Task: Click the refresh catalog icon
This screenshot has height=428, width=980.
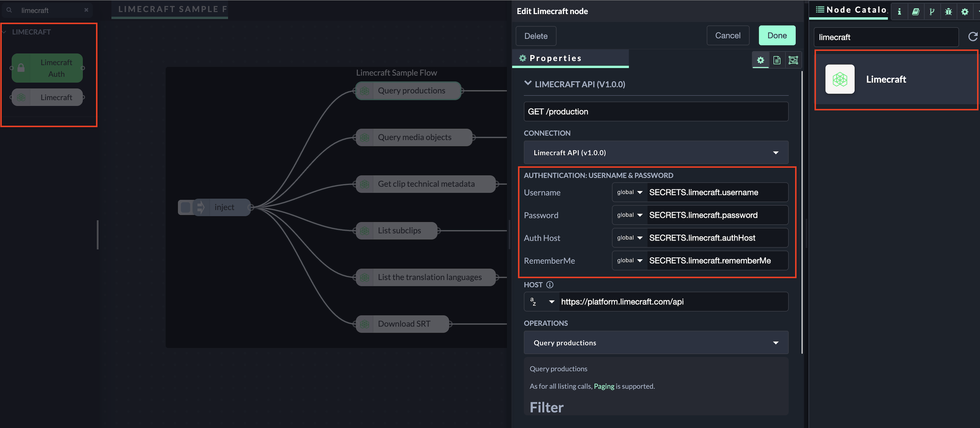Action: click(x=972, y=37)
